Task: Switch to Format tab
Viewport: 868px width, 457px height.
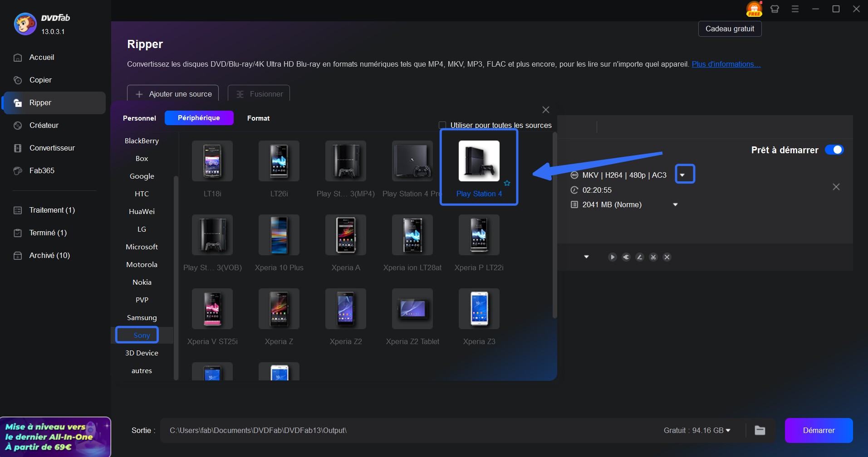Action: (x=258, y=118)
